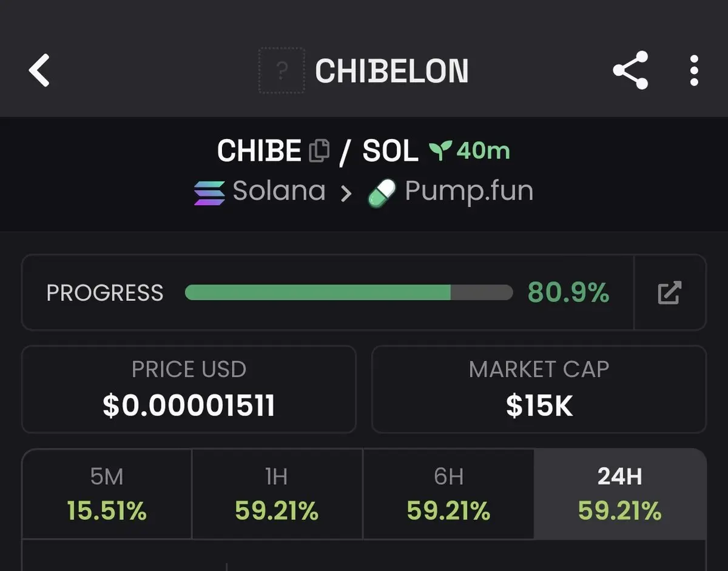
Task: Select the 24H timeframe tab
Action: 619,494
